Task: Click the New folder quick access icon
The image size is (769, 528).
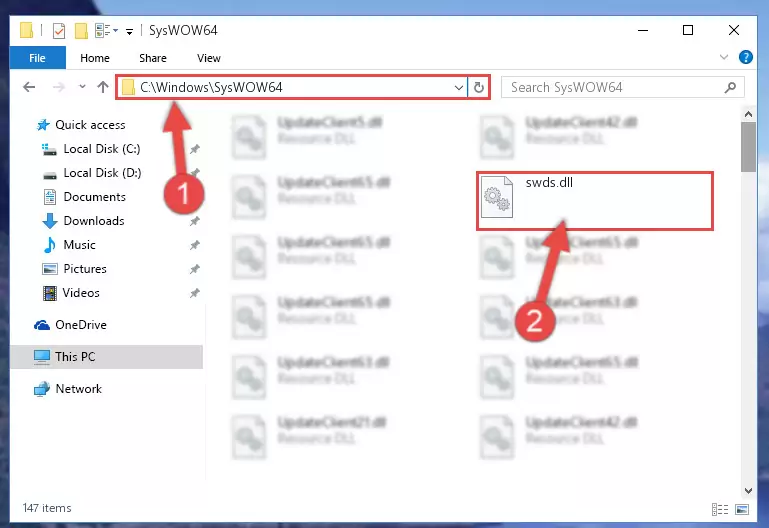Action: pos(81,30)
